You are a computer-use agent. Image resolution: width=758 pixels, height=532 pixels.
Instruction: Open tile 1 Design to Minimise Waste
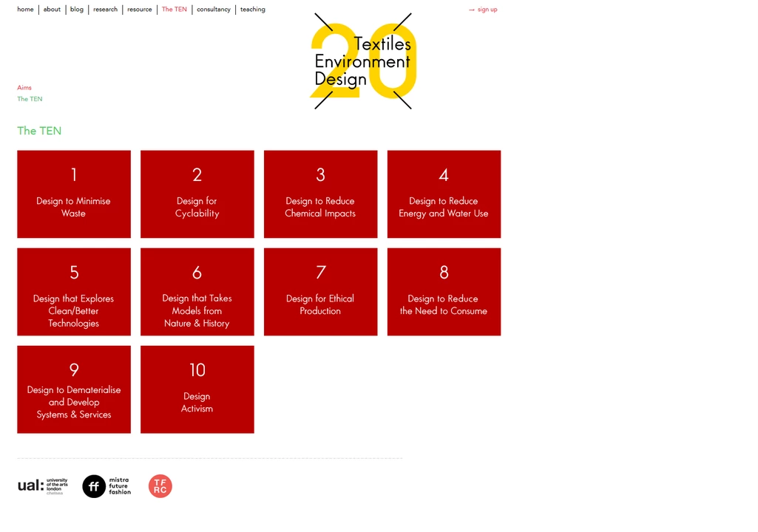74,194
